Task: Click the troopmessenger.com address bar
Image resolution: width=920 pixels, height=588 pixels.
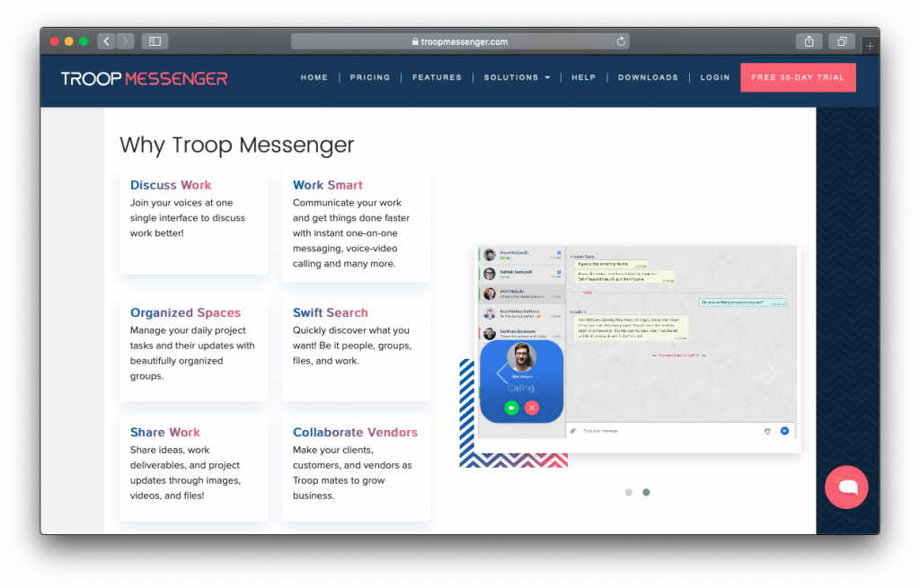Action: [x=460, y=41]
